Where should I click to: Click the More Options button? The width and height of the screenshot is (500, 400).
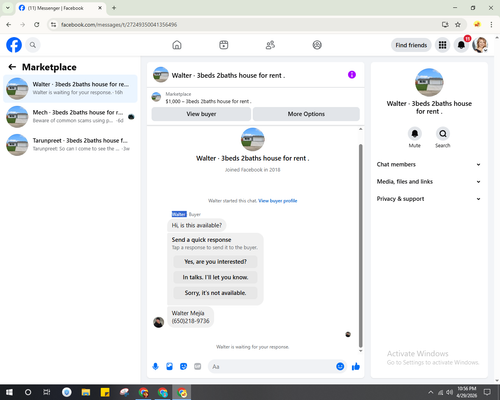[306, 114]
